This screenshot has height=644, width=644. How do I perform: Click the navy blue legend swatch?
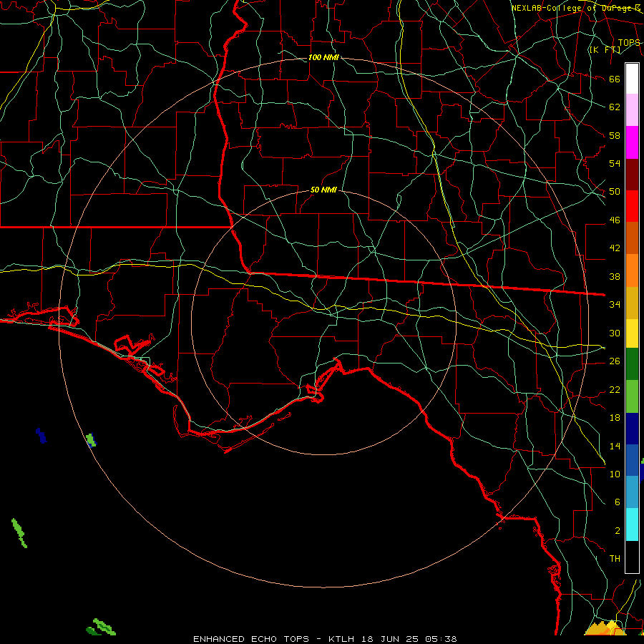632,429
